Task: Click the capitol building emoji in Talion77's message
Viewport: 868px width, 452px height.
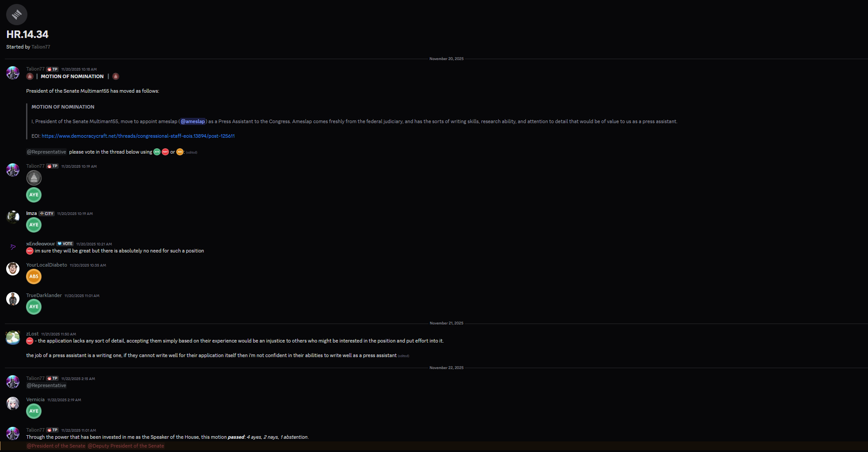Action: click(34, 178)
